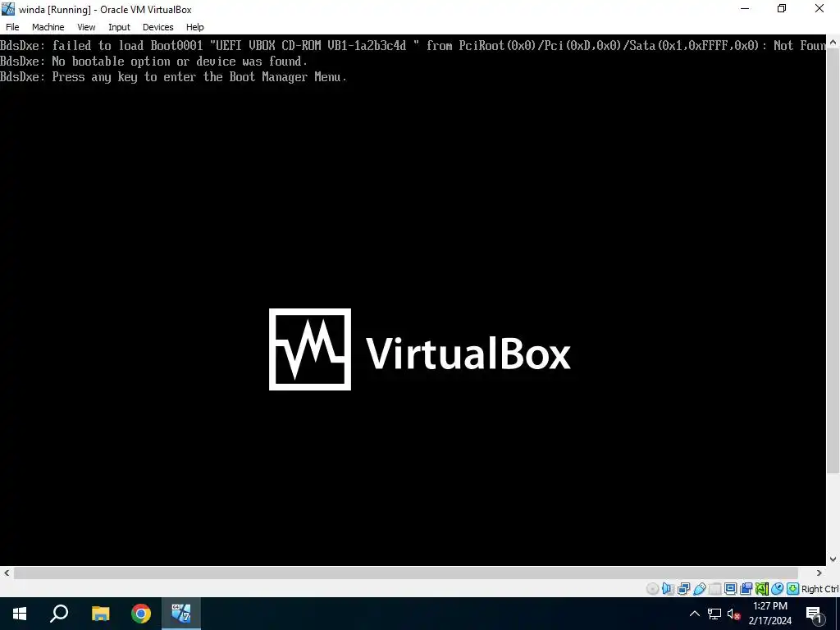Minimize the winda VirtualBox window
Viewport: 840px width, 630px height.
(x=745, y=8)
